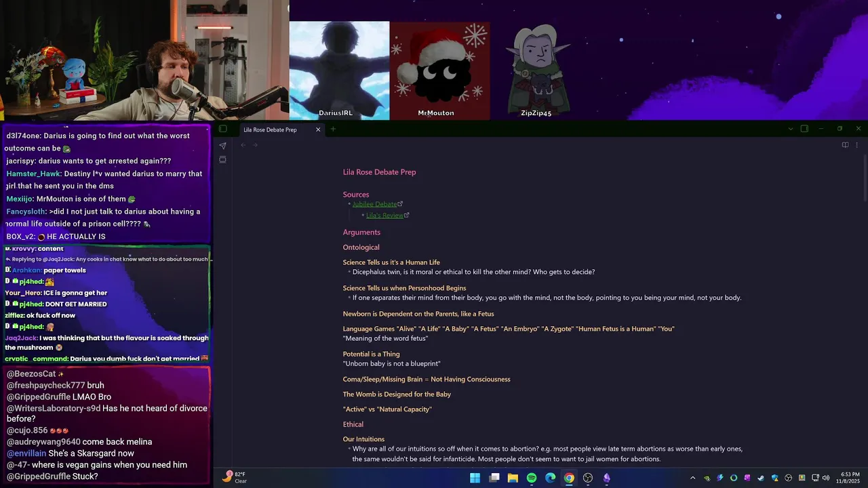Click the Lila Rose Debate Prep note title

379,172
